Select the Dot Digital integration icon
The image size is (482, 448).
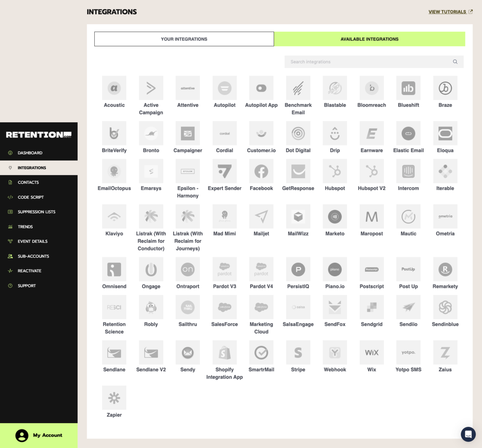pos(298,133)
